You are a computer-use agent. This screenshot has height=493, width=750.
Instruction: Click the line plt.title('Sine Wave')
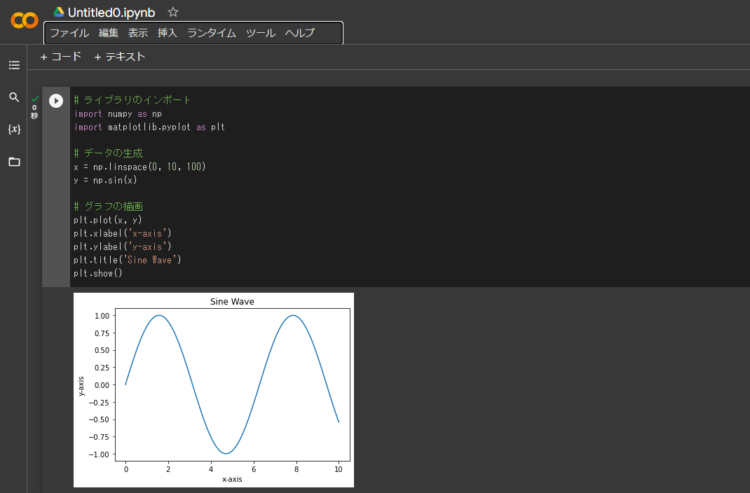pyautogui.click(x=127, y=260)
